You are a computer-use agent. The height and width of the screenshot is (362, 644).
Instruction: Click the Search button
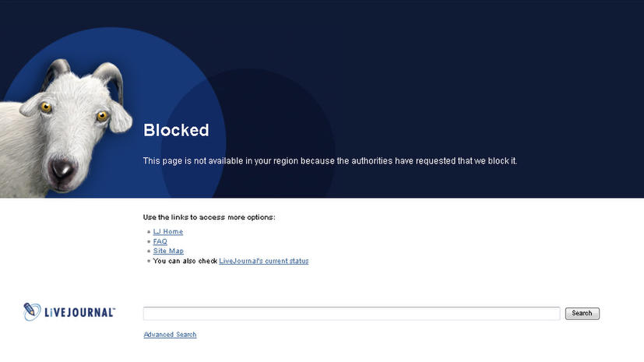[x=582, y=313]
